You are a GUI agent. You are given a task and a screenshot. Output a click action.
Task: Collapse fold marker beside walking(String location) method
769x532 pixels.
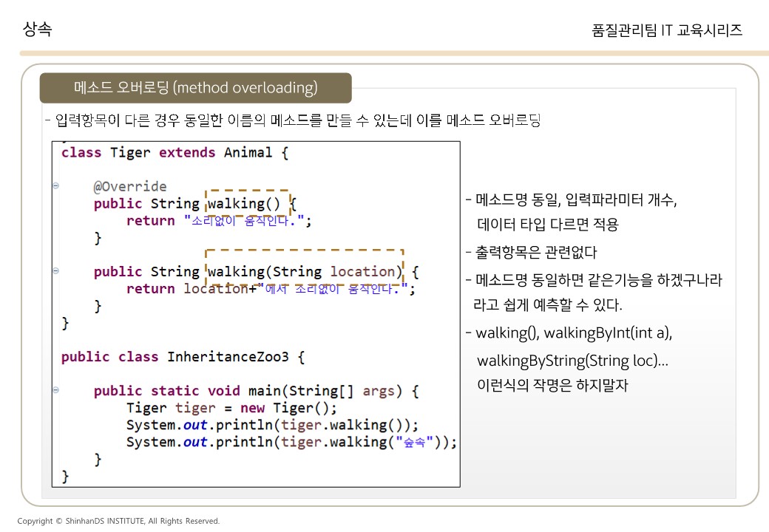point(56,270)
